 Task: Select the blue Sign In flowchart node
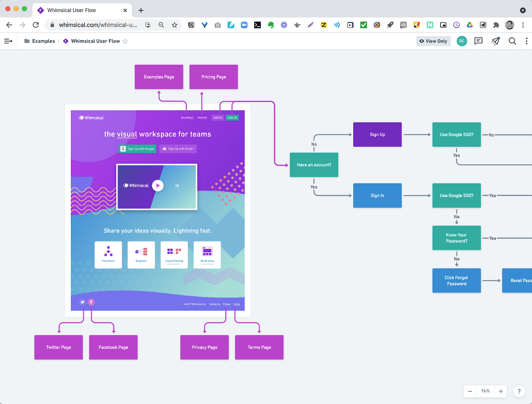point(377,196)
